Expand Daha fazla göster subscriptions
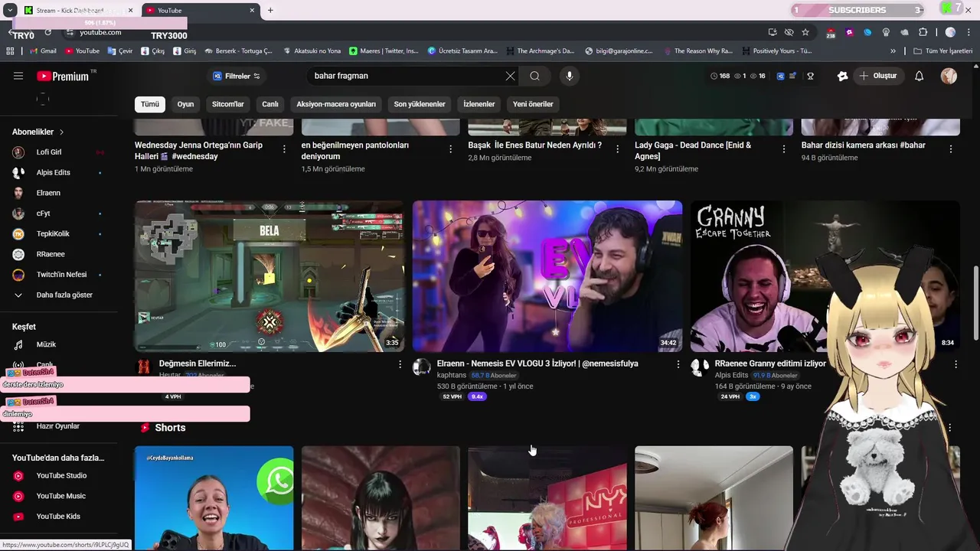 (x=63, y=295)
